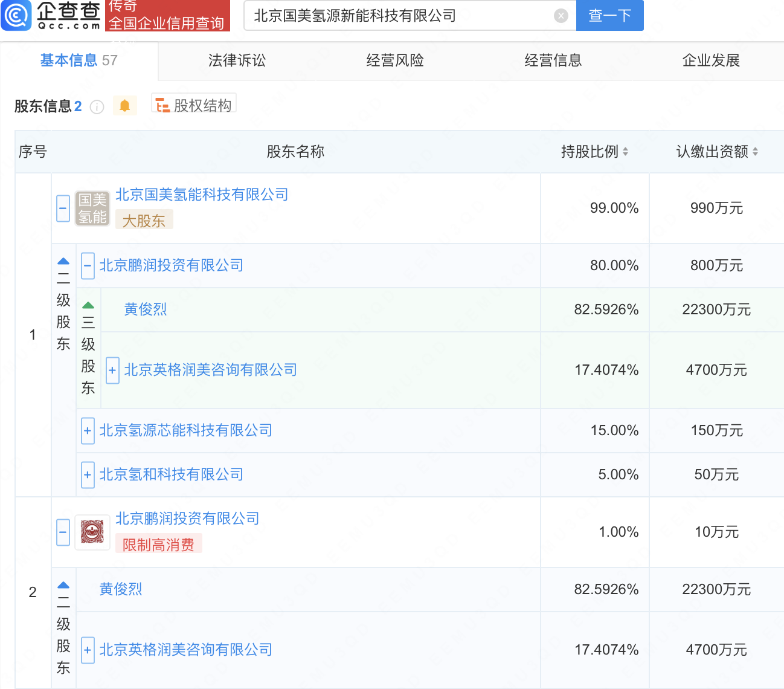Image resolution: width=784 pixels, height=689 pixels.
Task: Switch to the 法律诉讼 tab
Action: point(237,60)
